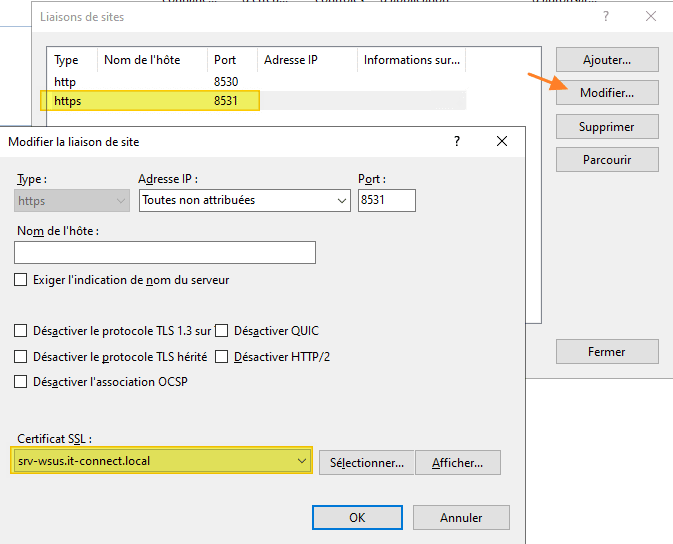Click the Nom de l'hôte text field
The image size is (673, 544).
point(165,252)
